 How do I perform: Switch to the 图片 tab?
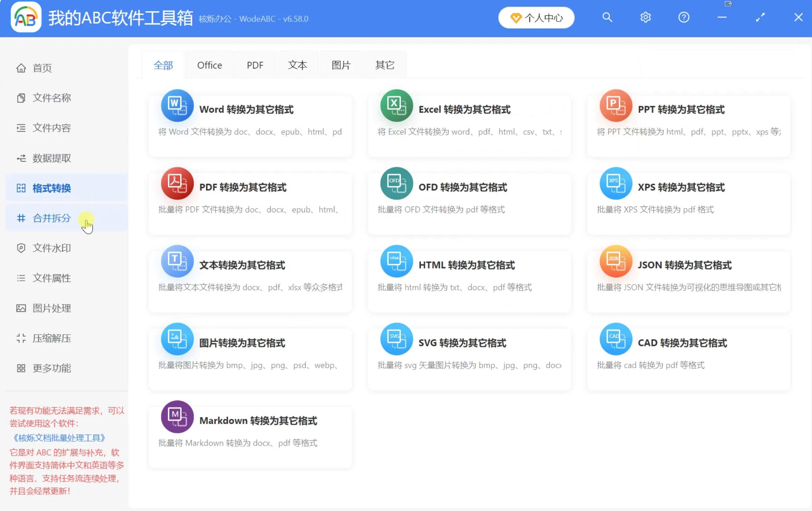pos(341,65)
